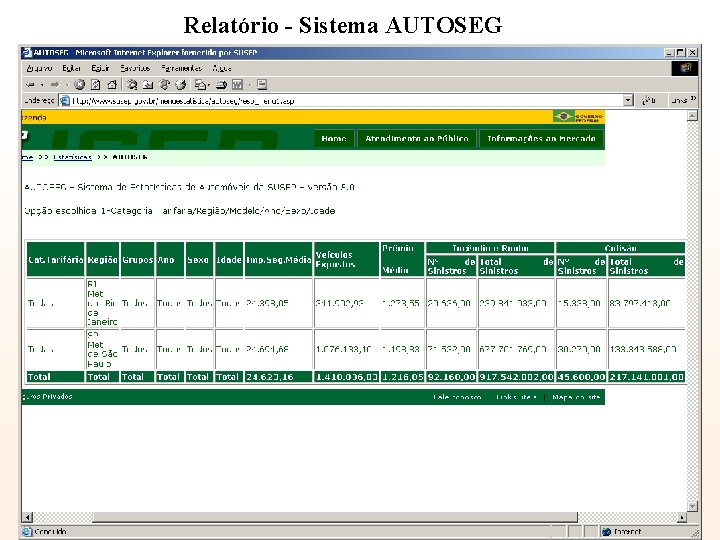Click the Links úteis footer link
Image resolution: width=720 pixels, height=540 pixels.
516,397
